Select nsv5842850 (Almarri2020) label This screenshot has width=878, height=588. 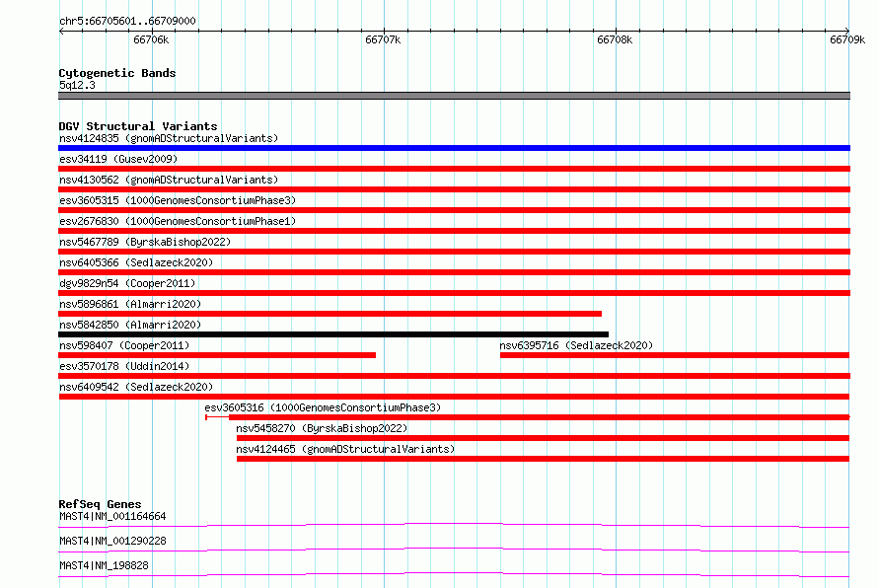[130, 325]
